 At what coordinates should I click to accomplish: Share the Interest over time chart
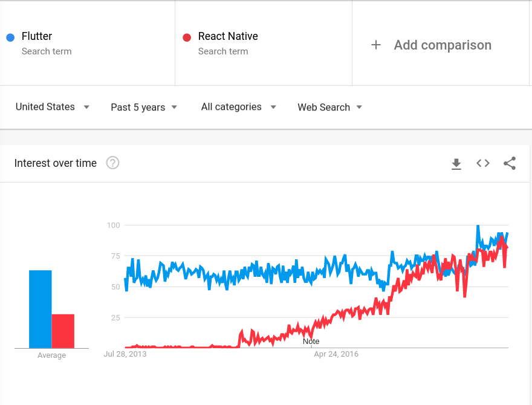click(x=510, y=163)
